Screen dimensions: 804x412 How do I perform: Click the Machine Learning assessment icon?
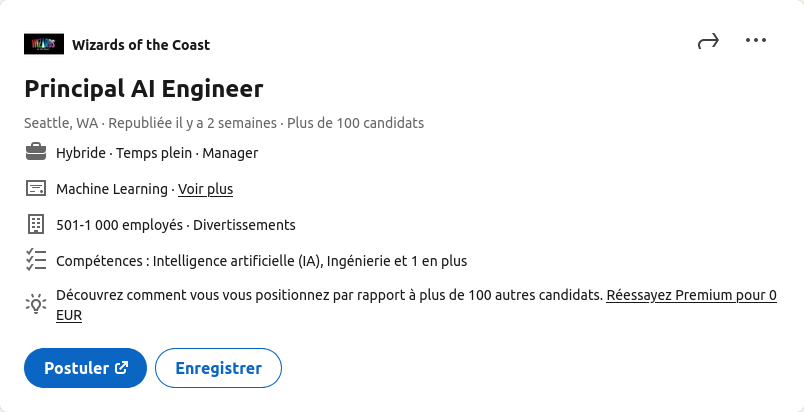[x=36, y=189]
